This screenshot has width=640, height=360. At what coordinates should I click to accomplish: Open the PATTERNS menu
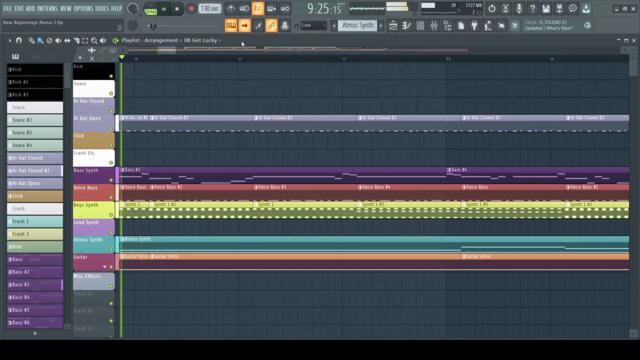(48, 8)
